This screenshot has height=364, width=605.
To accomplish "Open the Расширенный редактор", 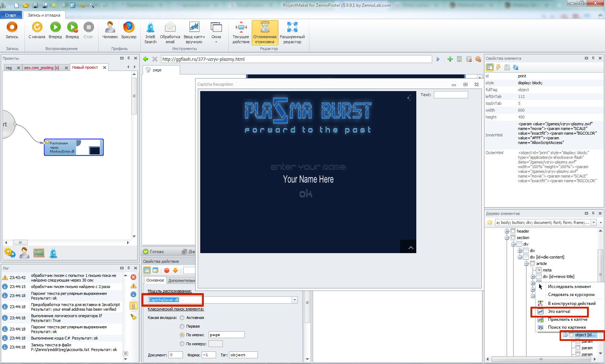I will coord(292,32).
